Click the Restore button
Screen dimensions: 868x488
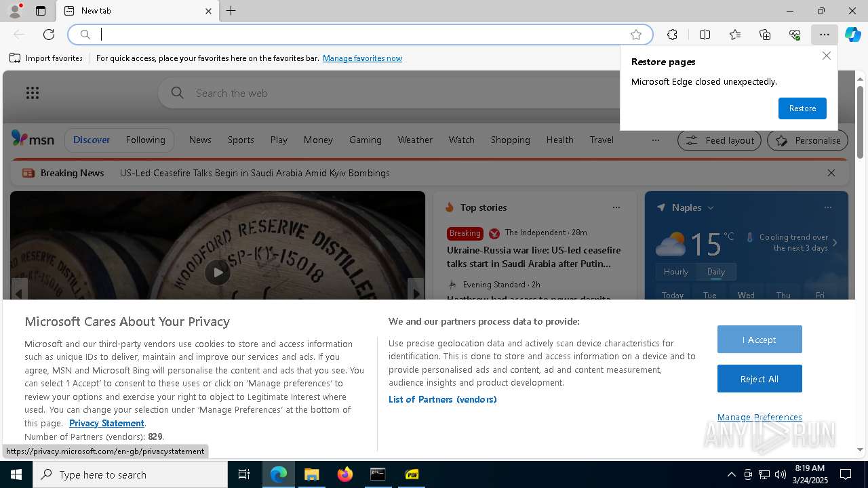pyautogui.click(x=802, y=108)
